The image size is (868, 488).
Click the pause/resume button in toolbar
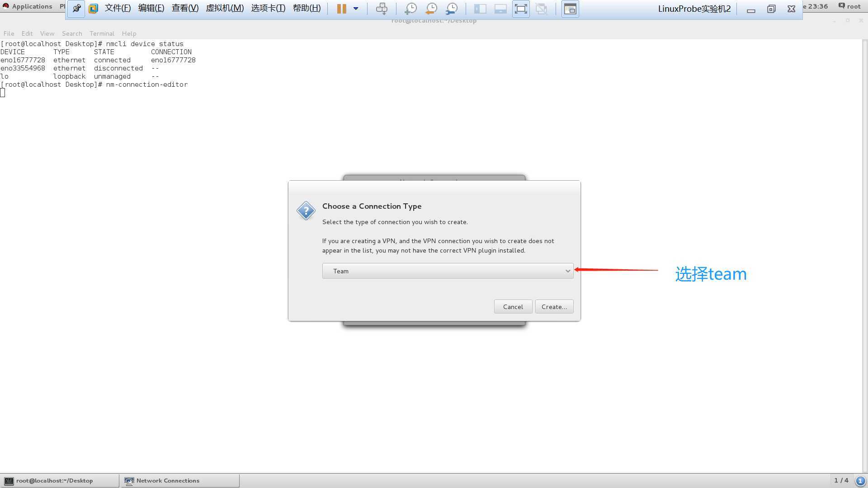(341, 8)
